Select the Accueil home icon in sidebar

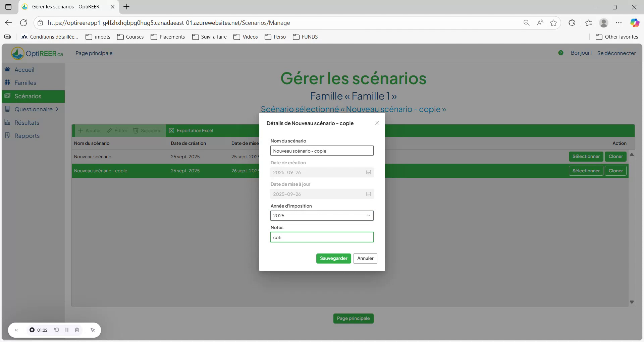(7, 69)
